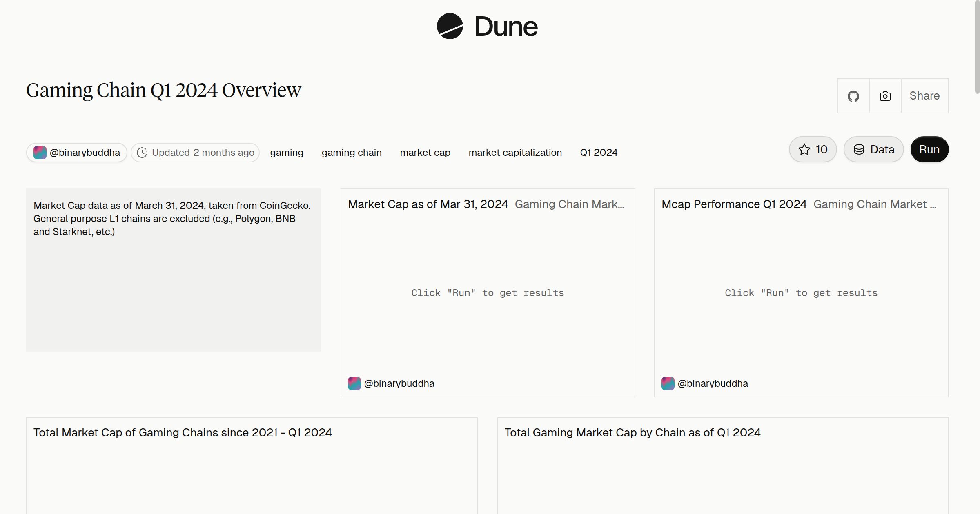Click the black Run button
This screenshot has height=514, width=980.
click(929, 149)
